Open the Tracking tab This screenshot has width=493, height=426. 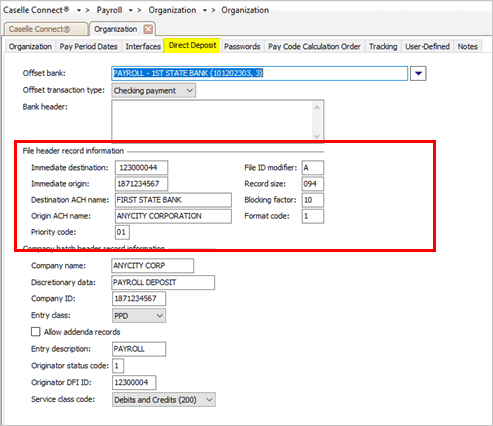coord(383,46)
